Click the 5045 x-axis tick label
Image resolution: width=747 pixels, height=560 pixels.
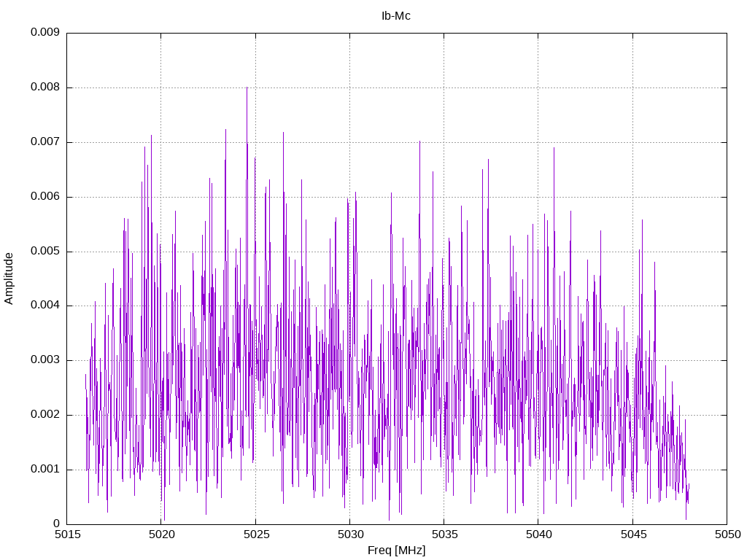pos(633,534)
